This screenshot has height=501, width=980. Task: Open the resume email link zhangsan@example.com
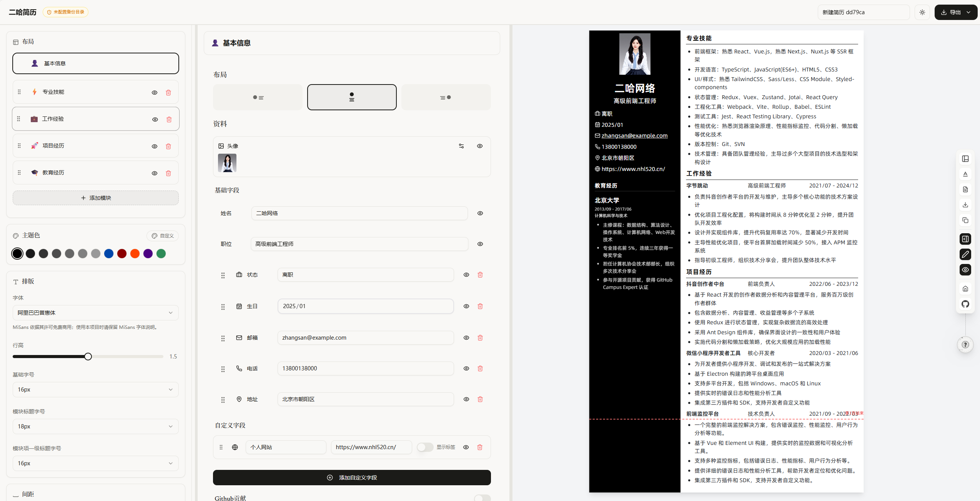634,136
